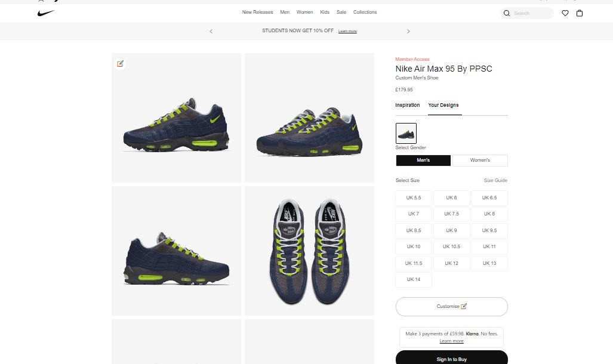
Task: Click Sign In to Buy button
Action: [x=451, y=358]
